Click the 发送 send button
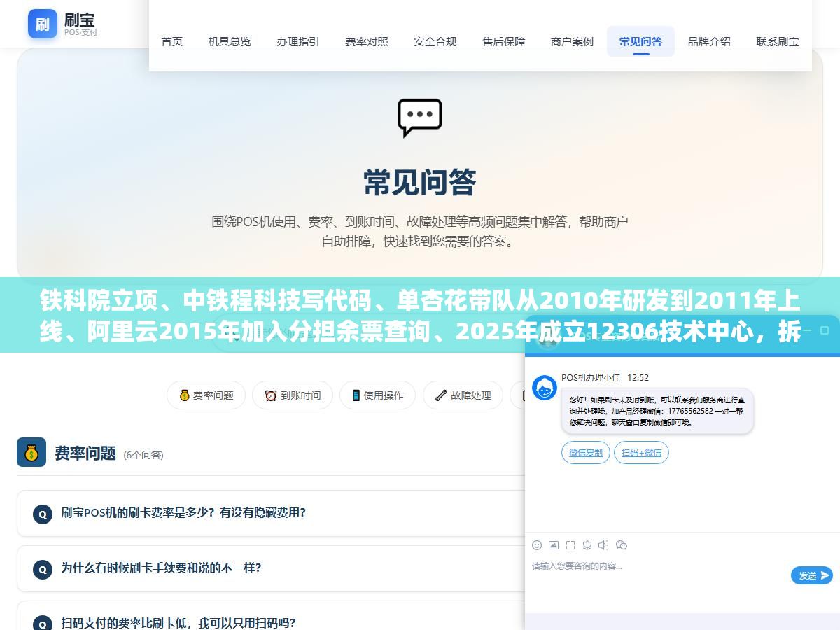 tap(812, 575)
